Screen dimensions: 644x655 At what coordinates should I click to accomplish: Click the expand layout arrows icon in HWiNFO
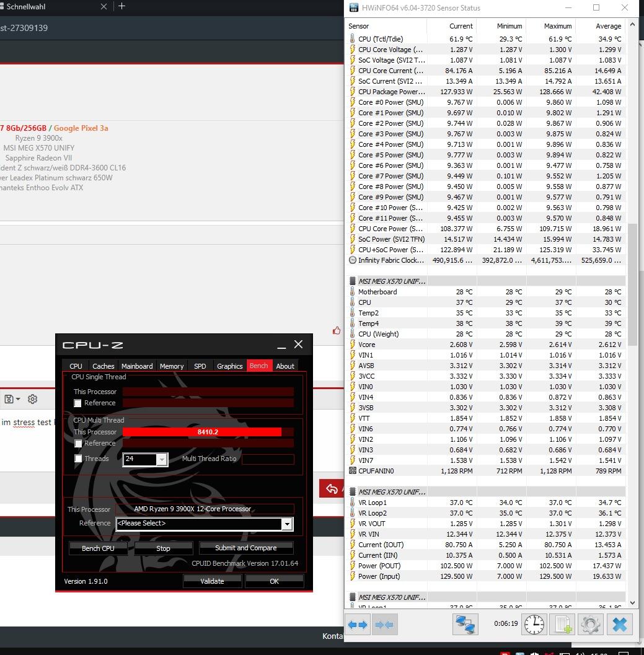tap(357, 625)
